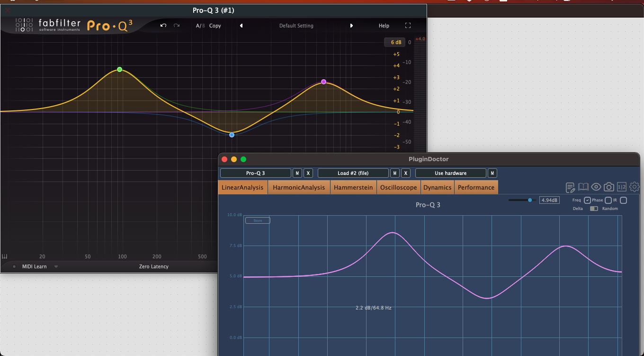Open the Load #2 (file) slot selector
The image size is (644, 356).
coord(353,173)
